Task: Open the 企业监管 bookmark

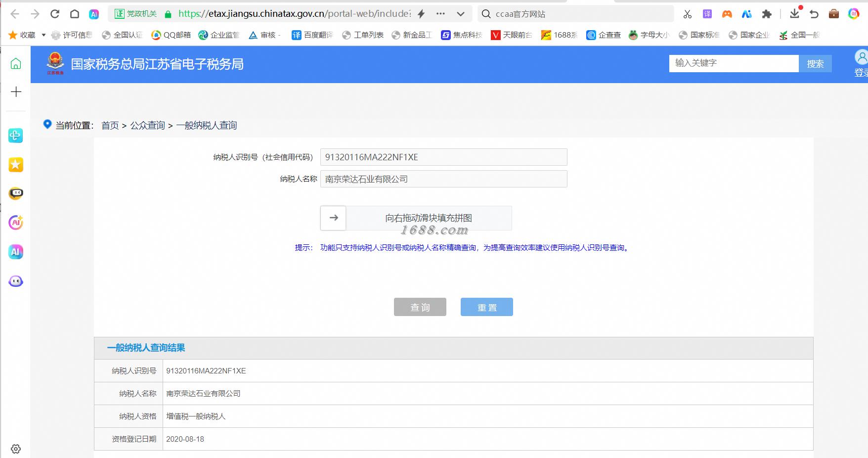Action: pyautogui.click(x=219, y=35)
